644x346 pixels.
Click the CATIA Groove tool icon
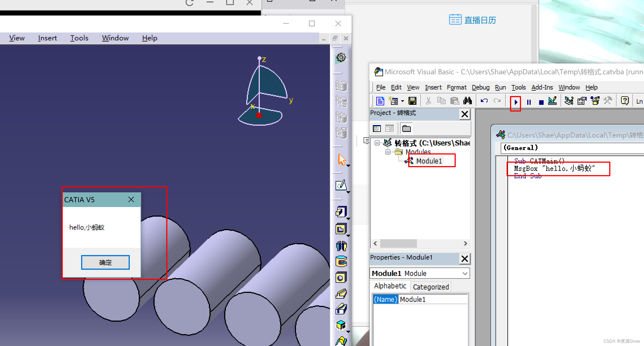(x=341, y=262)
